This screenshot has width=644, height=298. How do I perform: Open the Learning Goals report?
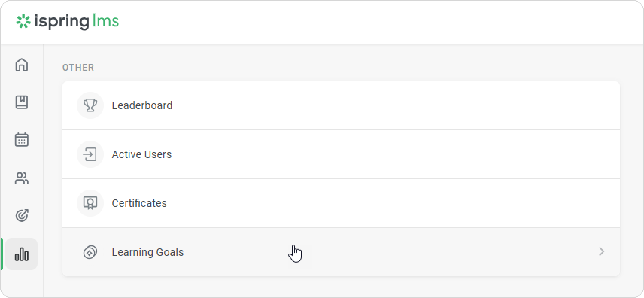(x=147, y=252)
